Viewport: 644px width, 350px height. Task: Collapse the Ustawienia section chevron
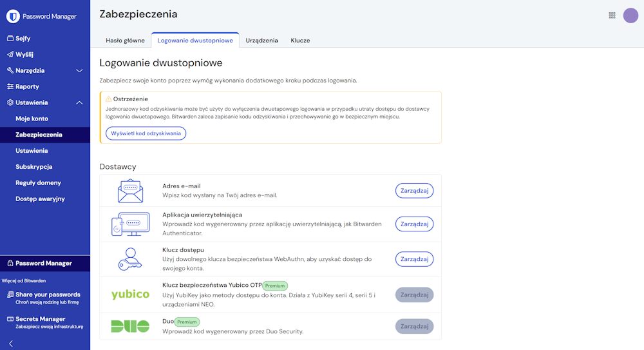coord(79,102)
